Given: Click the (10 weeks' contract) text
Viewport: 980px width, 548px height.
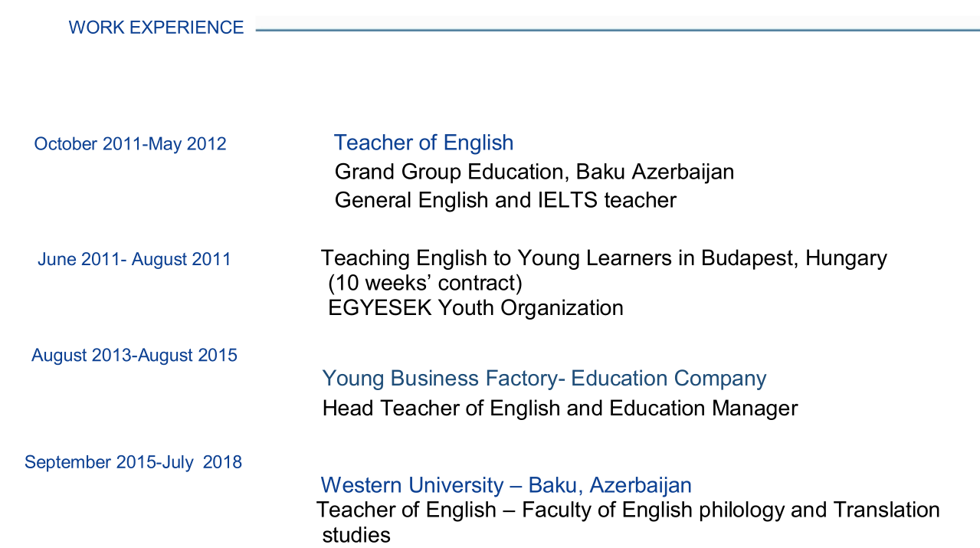Looking at the screenshot, I should click(425, 283).
